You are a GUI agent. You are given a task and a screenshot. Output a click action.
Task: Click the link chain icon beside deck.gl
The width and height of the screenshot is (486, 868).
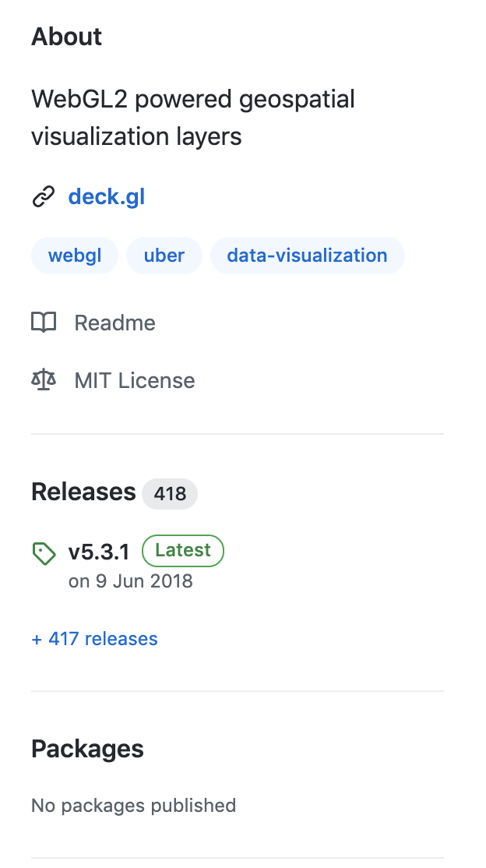[x=44, y=196]
